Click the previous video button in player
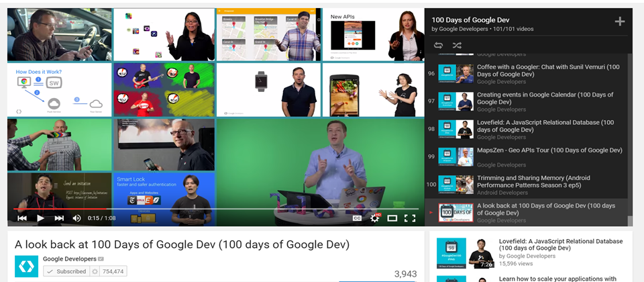 [21, 218]
